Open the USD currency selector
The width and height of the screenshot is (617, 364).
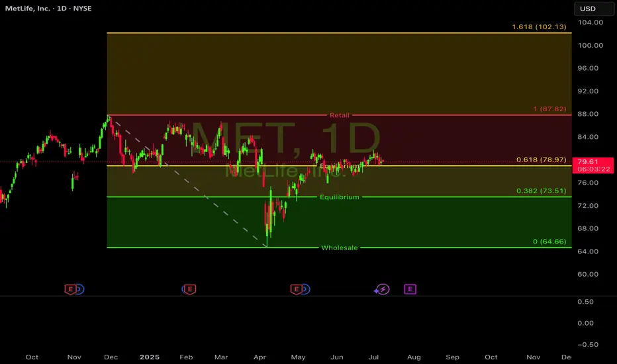594,9
